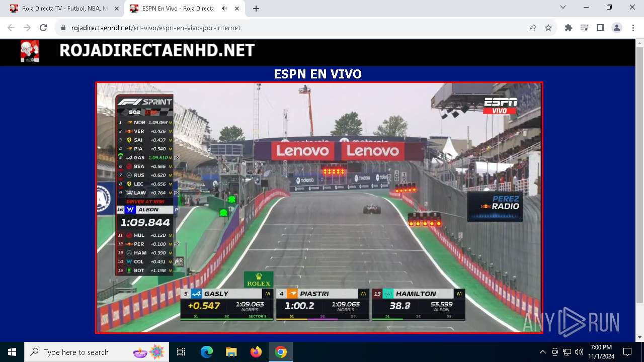Open the Extensions puzzle icon
The width and height of the screenshot is (644, 362).
point(569,28)
